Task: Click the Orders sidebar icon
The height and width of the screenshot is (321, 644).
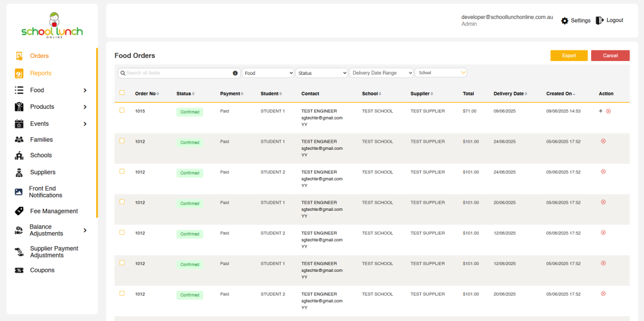Action: pyautogui.click(x=19, y=56)
